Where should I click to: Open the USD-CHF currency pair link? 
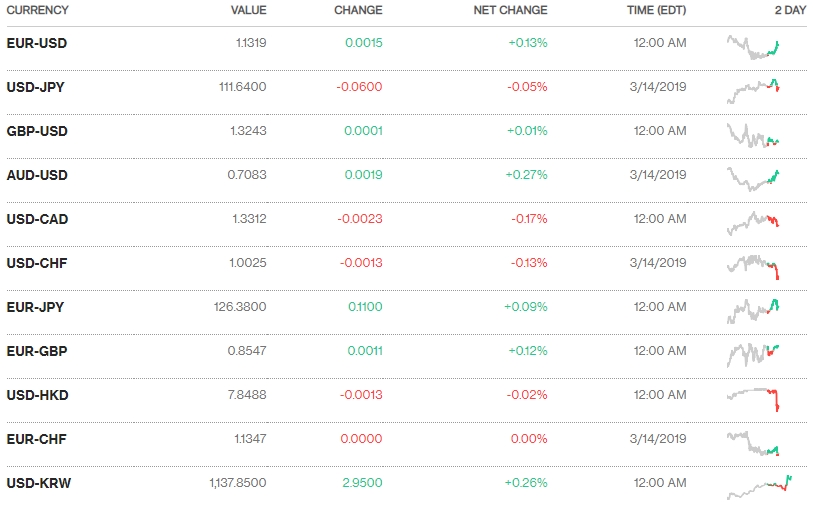point(36,263)
